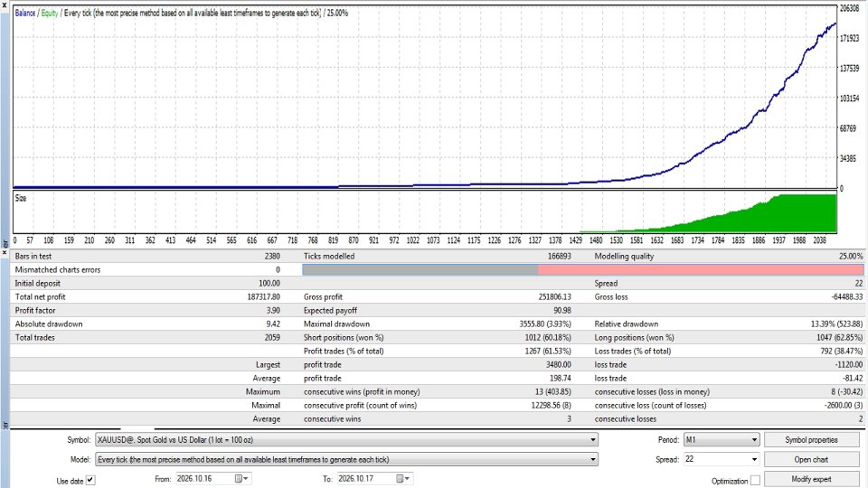Select average profit trade value 198.74
Viewport: 868px width, 488px height.
pos(561,379)
